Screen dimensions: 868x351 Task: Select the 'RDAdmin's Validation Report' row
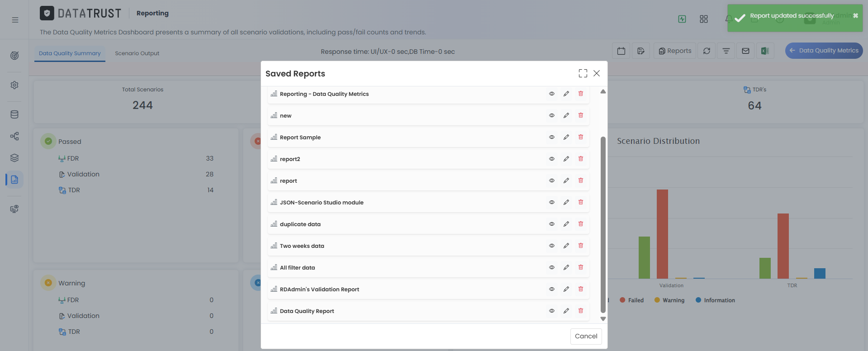pyautogui.click(x=428, y=289)
